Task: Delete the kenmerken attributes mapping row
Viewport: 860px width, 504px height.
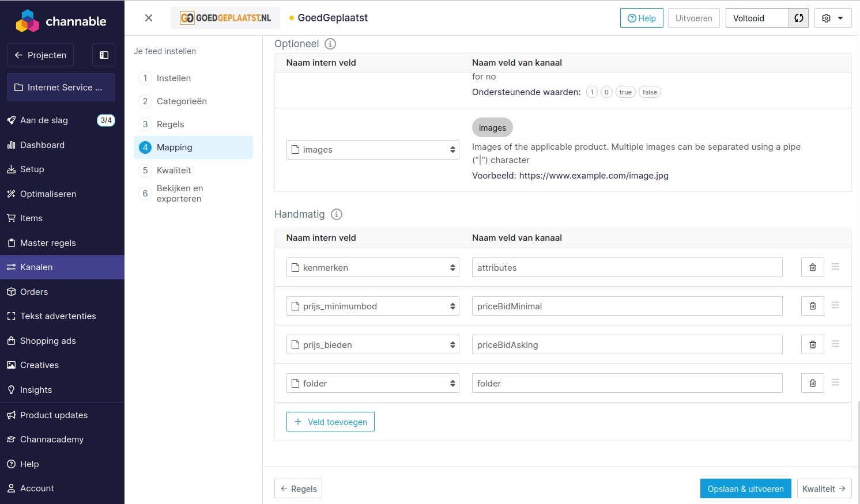Action: click(812, 267)
